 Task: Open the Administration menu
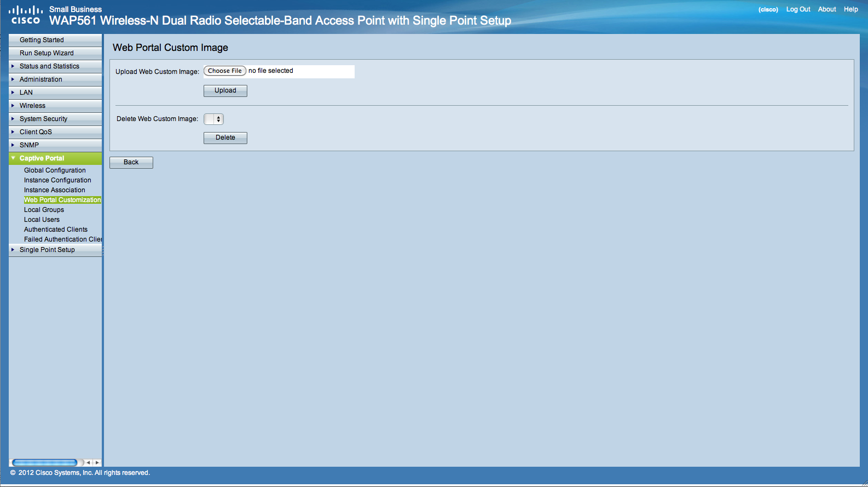point(55,79)
